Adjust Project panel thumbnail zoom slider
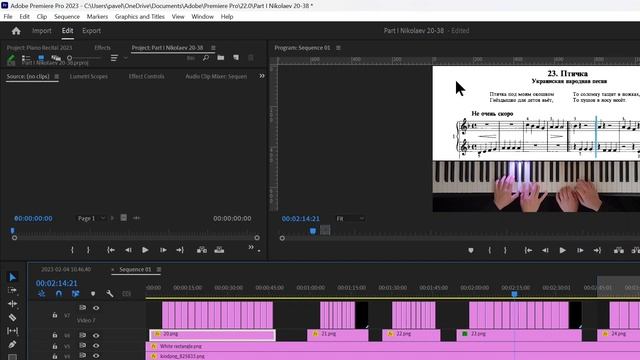640x360 pixels. pyautogui.click(x=84, y=58)
